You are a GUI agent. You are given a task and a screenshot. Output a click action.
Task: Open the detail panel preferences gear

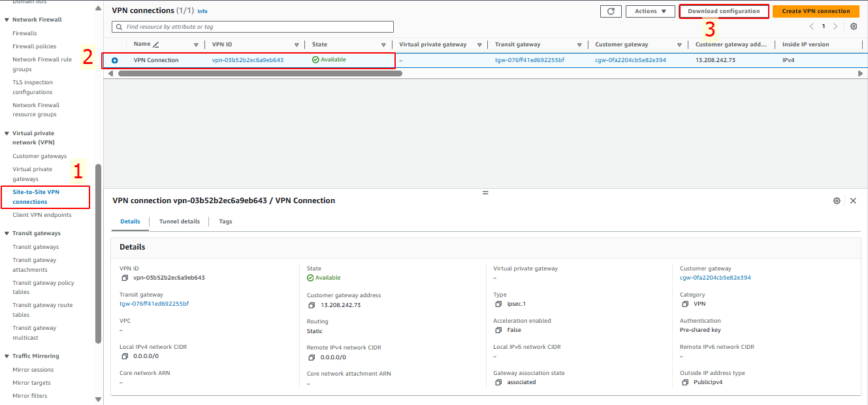tap(837, 201)
